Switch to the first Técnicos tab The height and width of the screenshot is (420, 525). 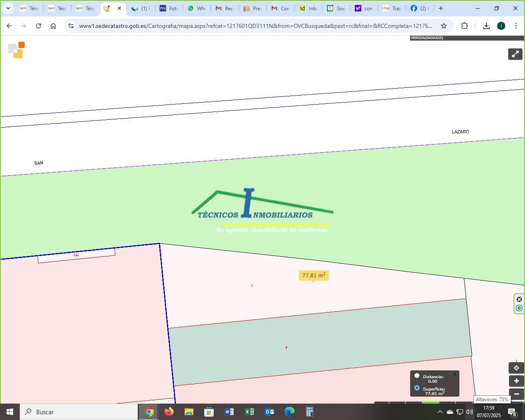(29, 8)
